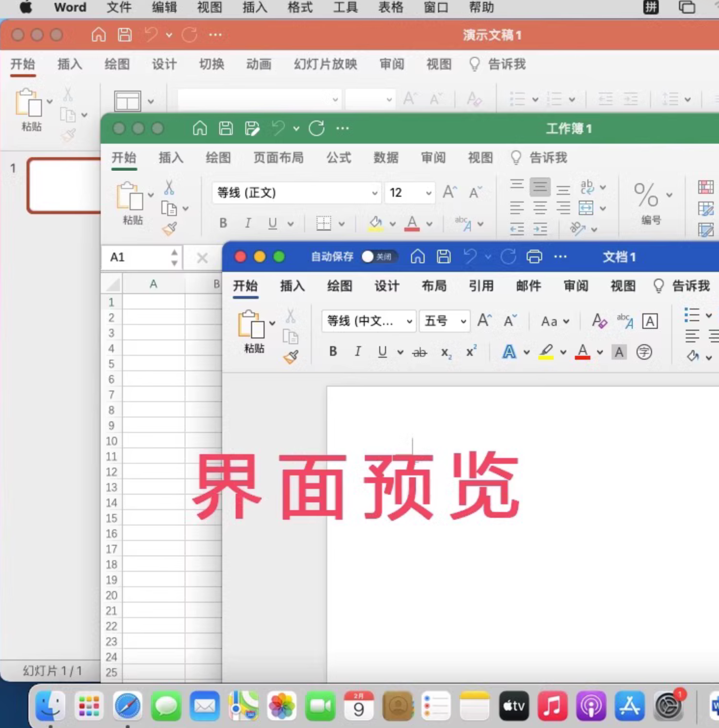This screenshot has height=728, width=719.
Task: Click Redo icon in Excel title bar
Action: click(317, 128)
